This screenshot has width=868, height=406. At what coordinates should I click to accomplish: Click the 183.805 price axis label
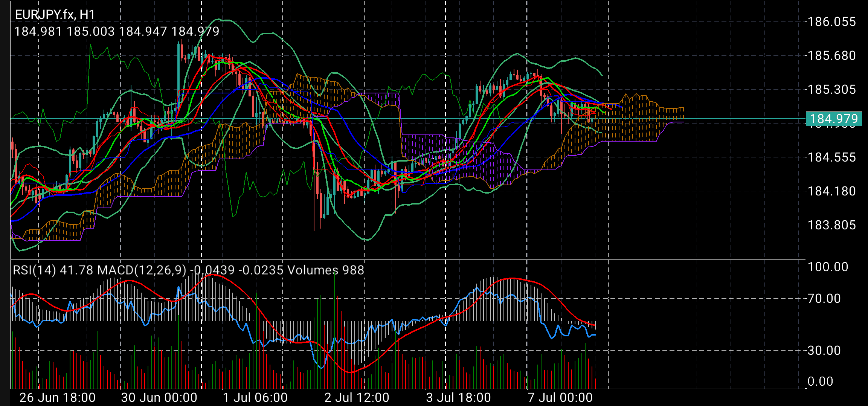pyautogui.click(x=832, y=225)
